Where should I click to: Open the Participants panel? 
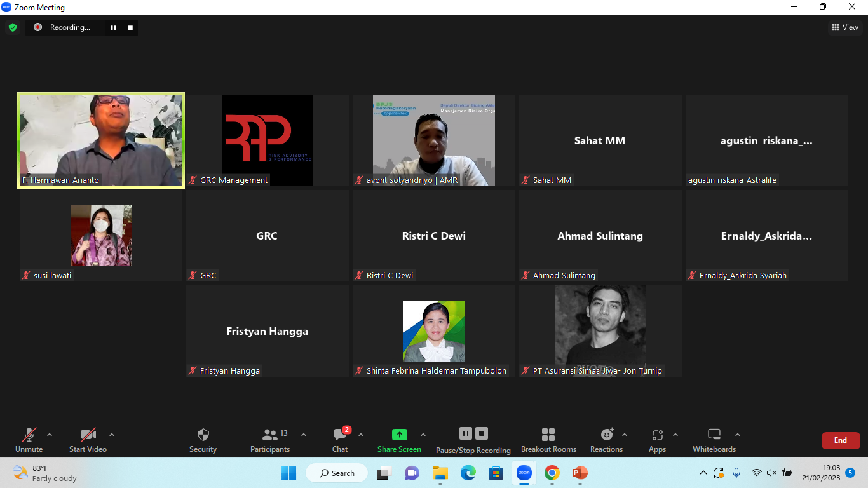coord(270,440)
